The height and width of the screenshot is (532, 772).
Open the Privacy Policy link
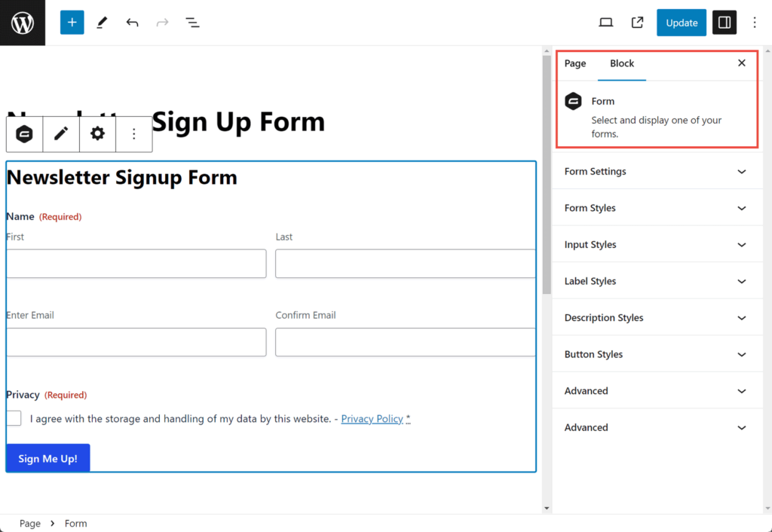coord(372,418)
